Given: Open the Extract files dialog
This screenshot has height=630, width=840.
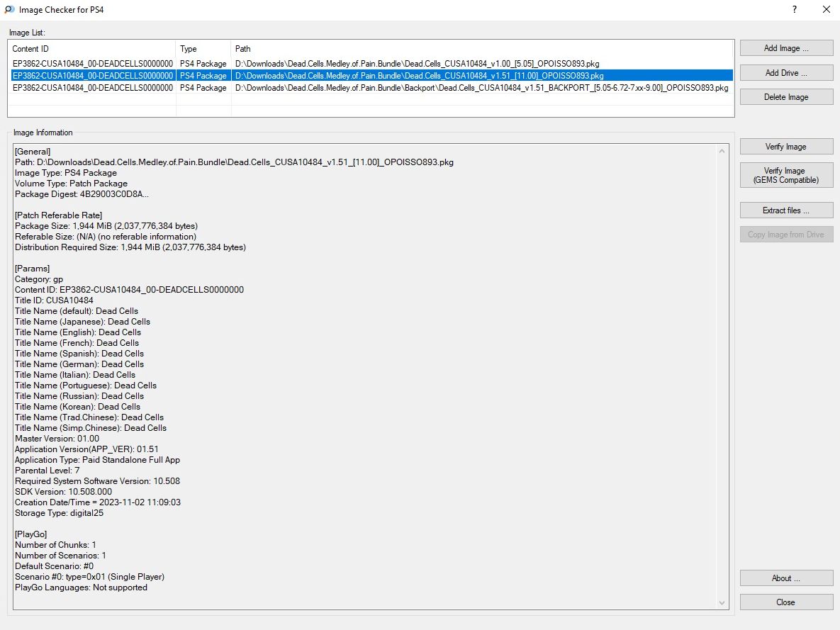Looking at the screenshot, I should (x=786, y=210).
